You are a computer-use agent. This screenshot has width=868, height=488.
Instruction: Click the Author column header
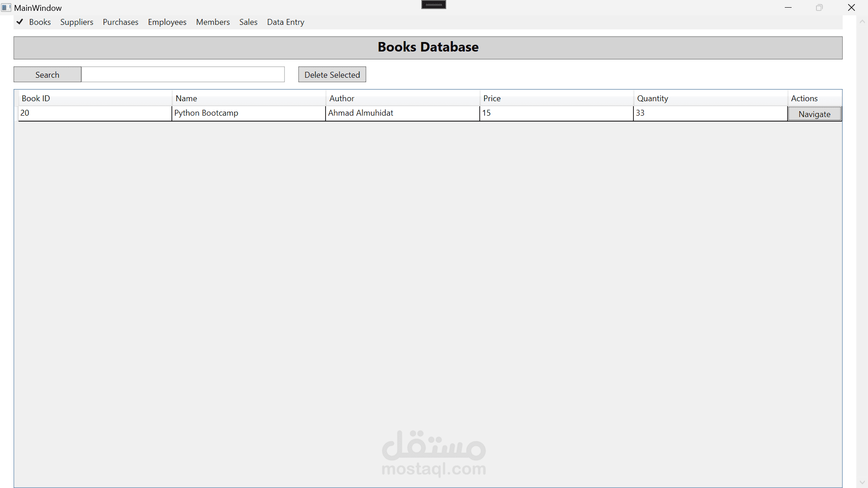(402, 99)
